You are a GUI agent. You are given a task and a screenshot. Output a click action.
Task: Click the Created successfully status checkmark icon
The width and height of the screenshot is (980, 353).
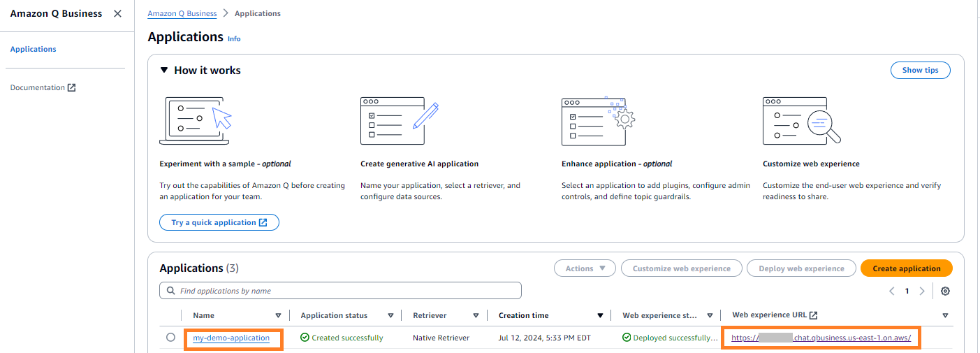305,338
